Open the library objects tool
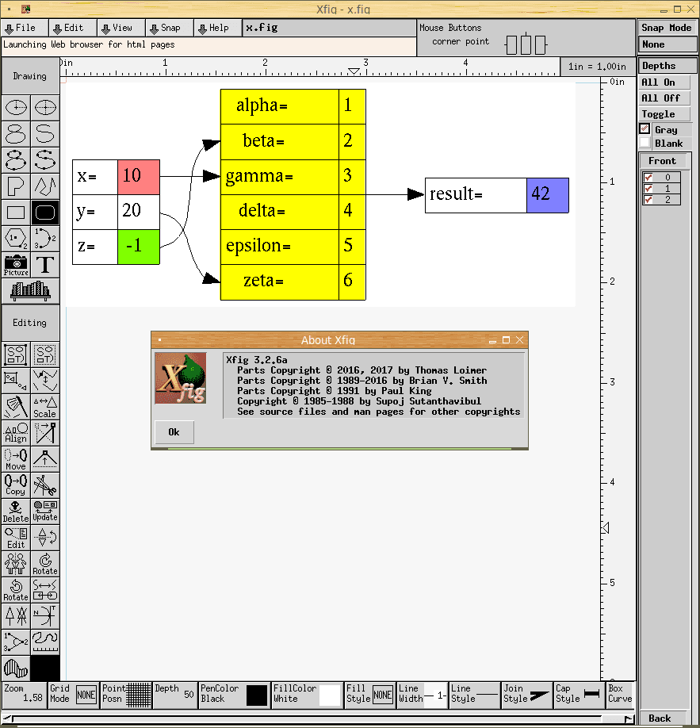Screen dimensions: 700x728 30,291
